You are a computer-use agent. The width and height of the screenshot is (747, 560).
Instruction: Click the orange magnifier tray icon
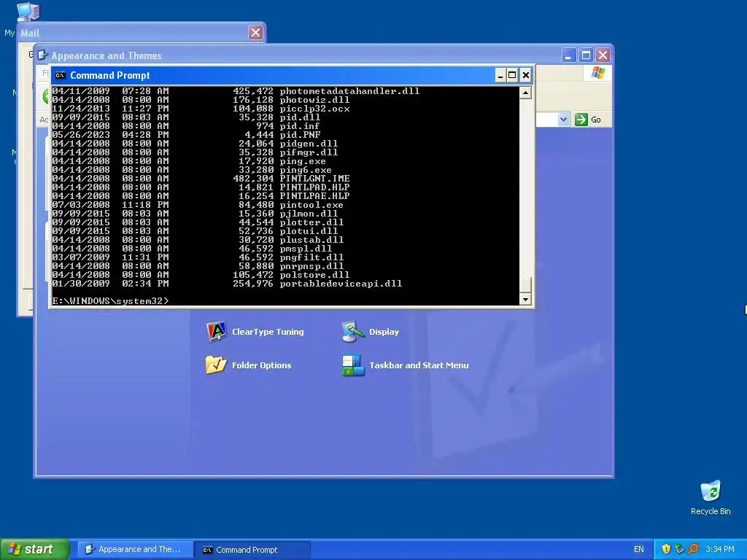[693, 549]
